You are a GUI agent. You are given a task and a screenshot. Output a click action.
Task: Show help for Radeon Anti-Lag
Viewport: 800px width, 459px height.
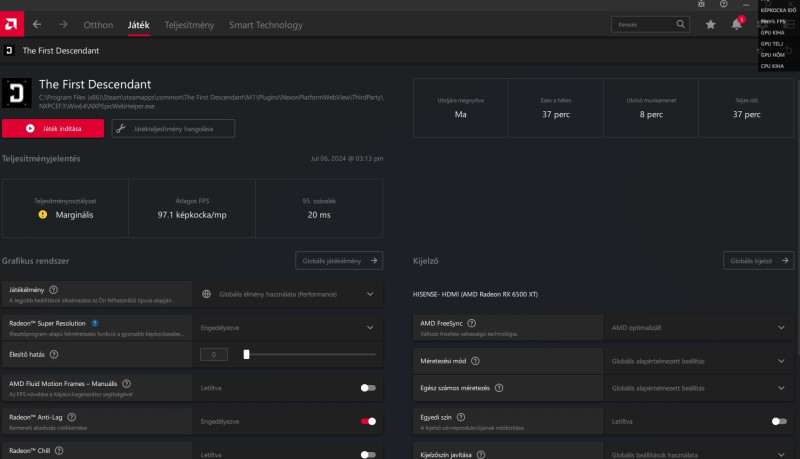tap(71, 417)
